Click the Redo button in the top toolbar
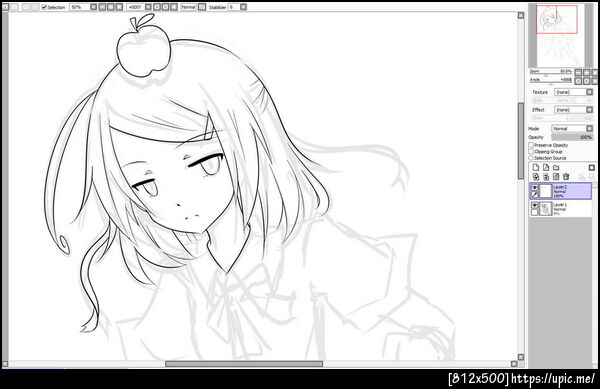 coord(15,7)
